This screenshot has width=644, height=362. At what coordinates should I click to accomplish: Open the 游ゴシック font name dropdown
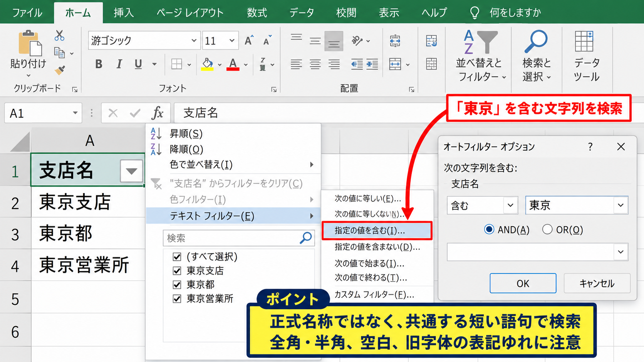coord(194,40)
